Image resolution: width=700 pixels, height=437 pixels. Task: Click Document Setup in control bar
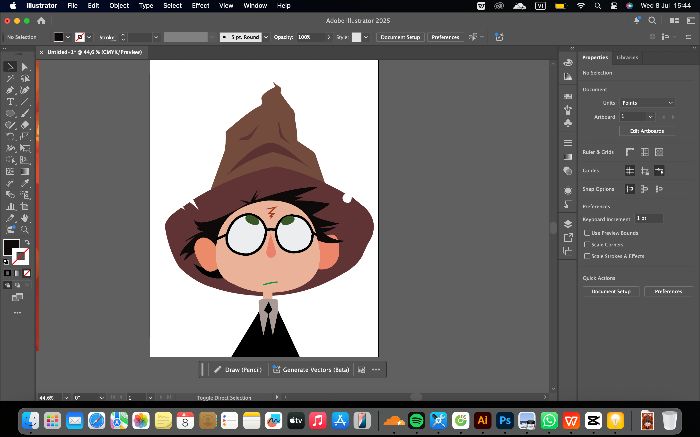pos(400,37)
